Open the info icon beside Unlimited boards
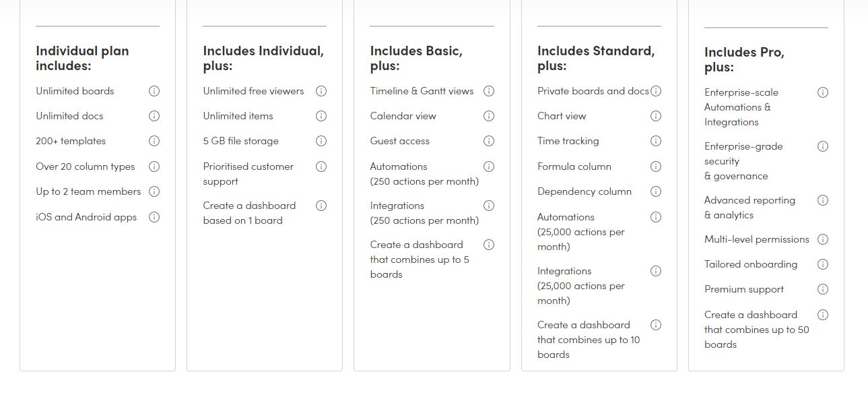 [154, 91]
